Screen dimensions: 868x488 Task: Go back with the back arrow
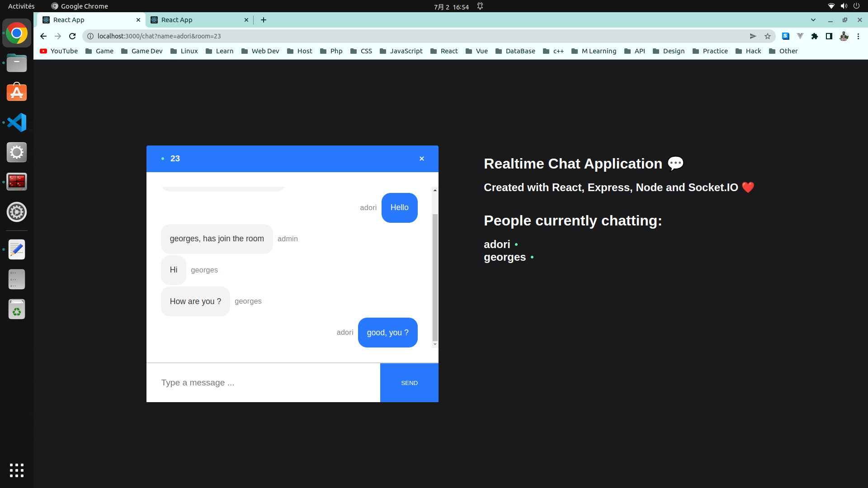coord(43,36)
